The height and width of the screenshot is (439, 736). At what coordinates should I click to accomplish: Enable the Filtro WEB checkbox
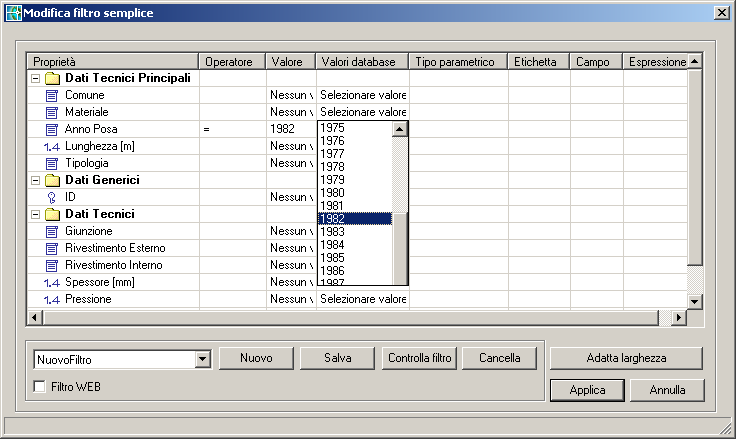(x=41, y=387)
